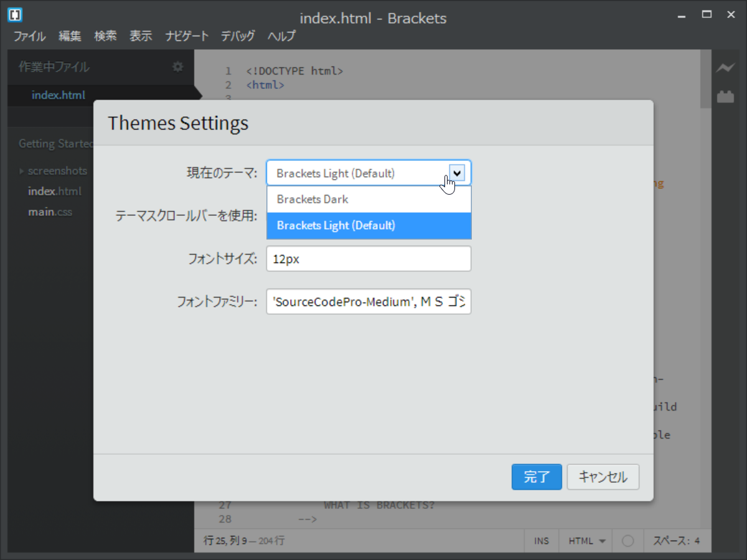Open Live Preview lightning icon
The image size is (747, 560).
click(725, 68)
